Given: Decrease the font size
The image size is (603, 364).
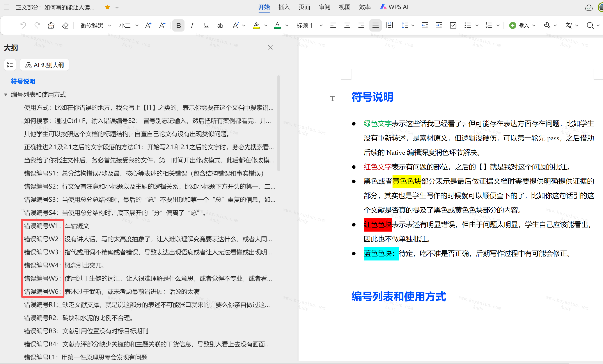Looking at the screenshot, I should (162, 25).
